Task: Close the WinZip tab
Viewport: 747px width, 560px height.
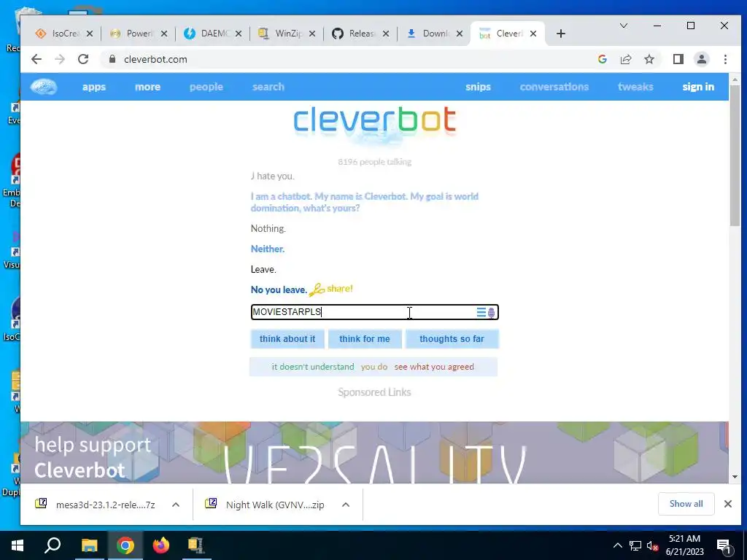Action: point(312,34)
